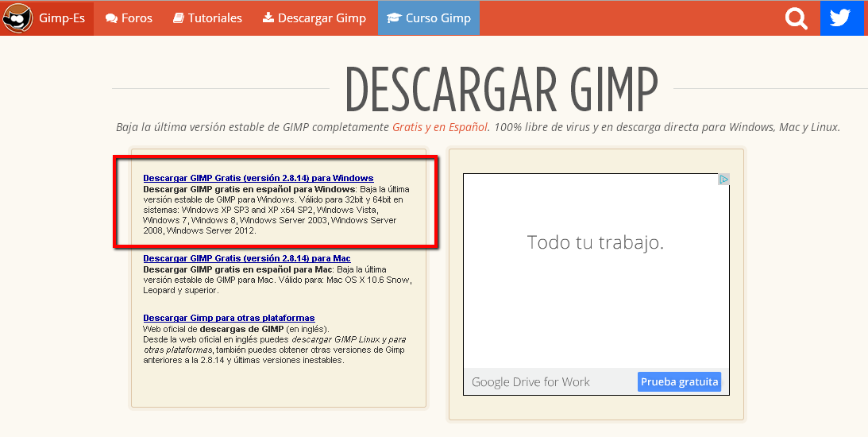This screenshot has height=437, width=868.
Task: Open the Foros menu item
Action: point(129,18)
